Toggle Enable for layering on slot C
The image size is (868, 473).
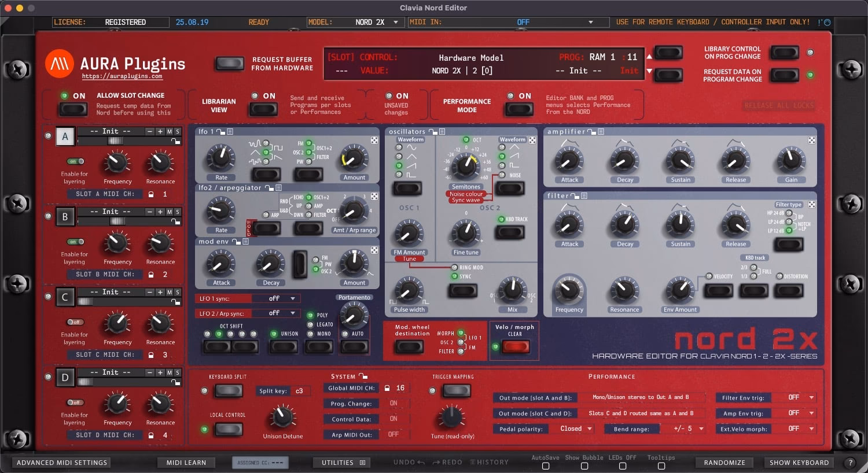point(75,322)
